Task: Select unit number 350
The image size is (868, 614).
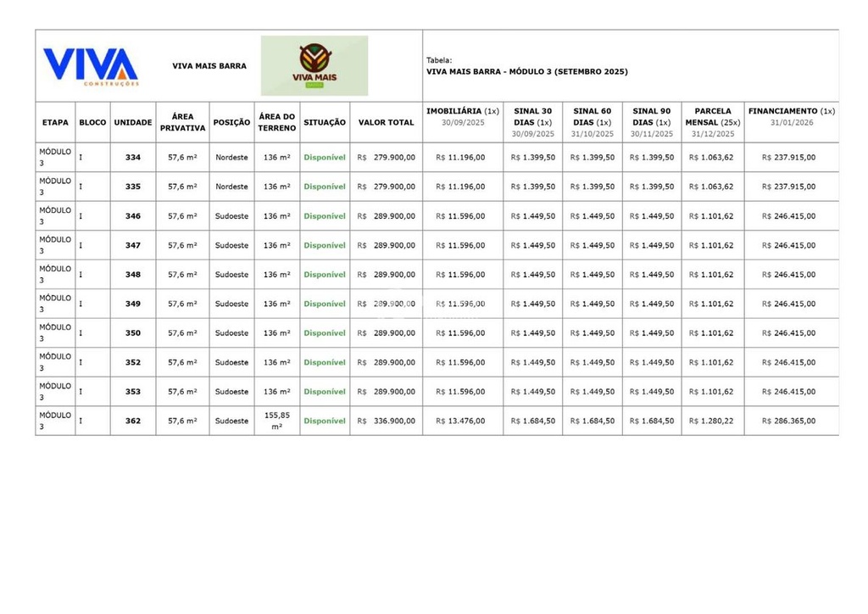Action: [133, 333]
